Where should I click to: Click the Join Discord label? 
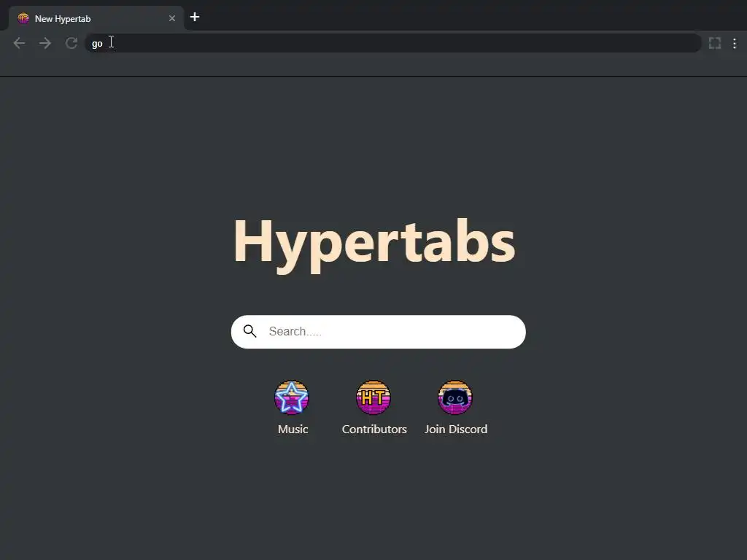tap(456, 429)
